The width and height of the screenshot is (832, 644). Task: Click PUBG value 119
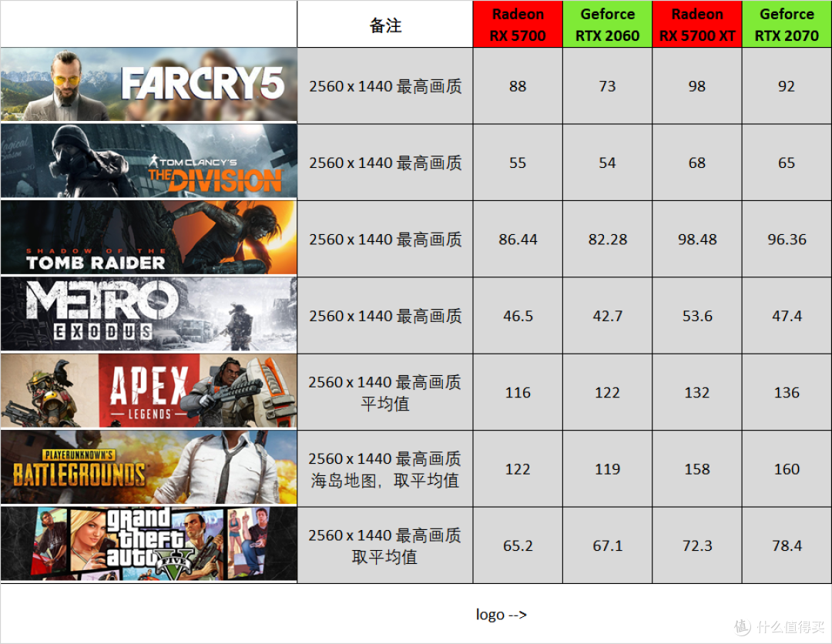click(608, 468)
